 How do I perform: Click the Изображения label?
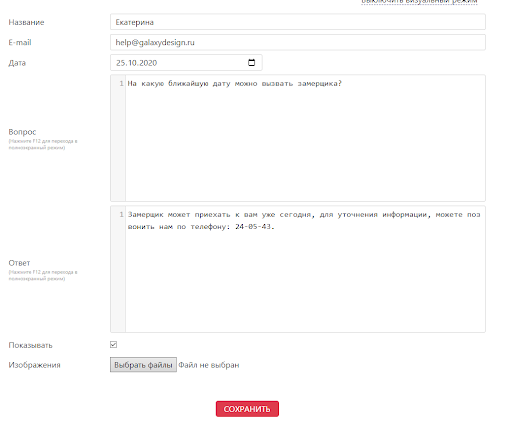34,365
